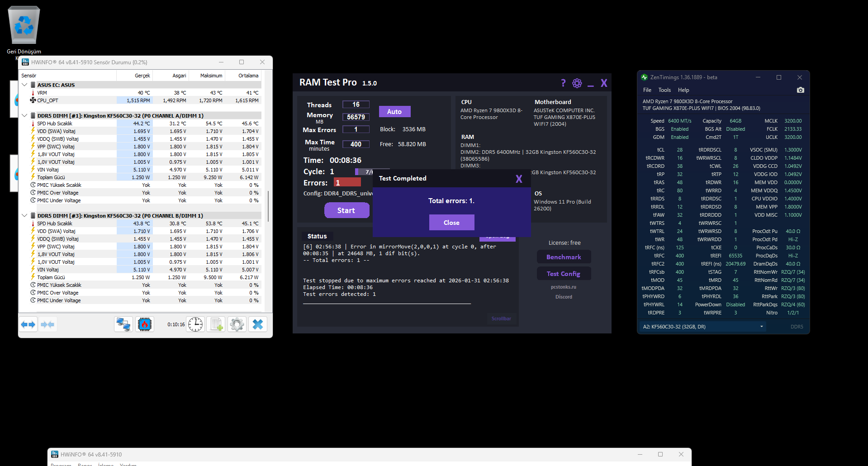Collapse the DDR5 DIMM [#3] Kingston group

pyautogui.click(x=24, y=215)
